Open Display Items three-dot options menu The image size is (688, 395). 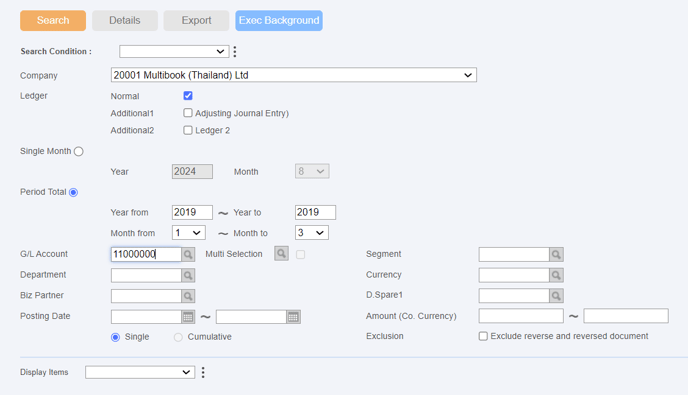click(x=203, y=372)
